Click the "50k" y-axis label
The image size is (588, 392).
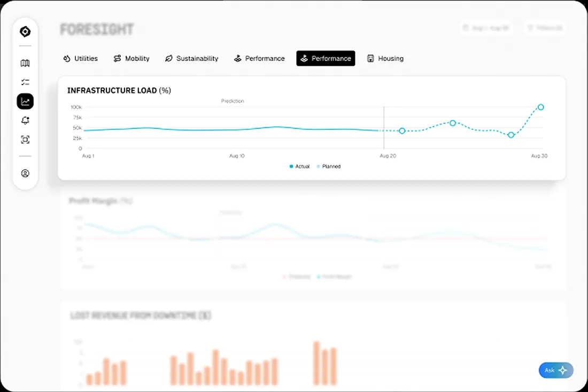point(78,128)
